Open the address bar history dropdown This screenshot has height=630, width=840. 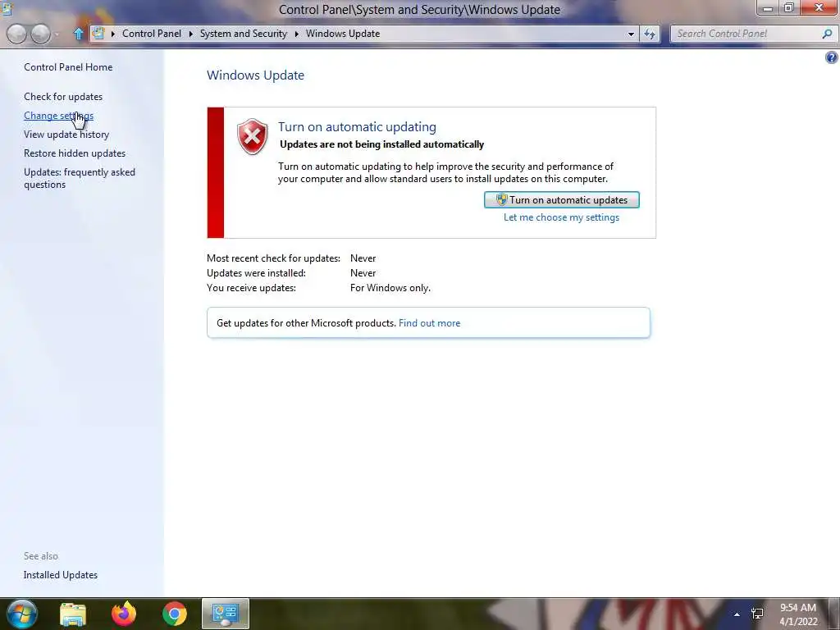pos(631,34)
